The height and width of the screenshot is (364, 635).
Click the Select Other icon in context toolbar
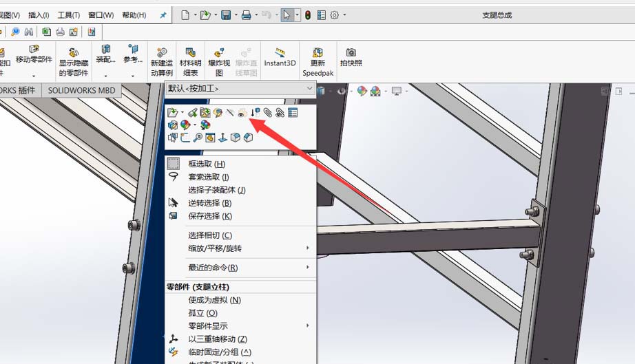[x=172, y=138]
